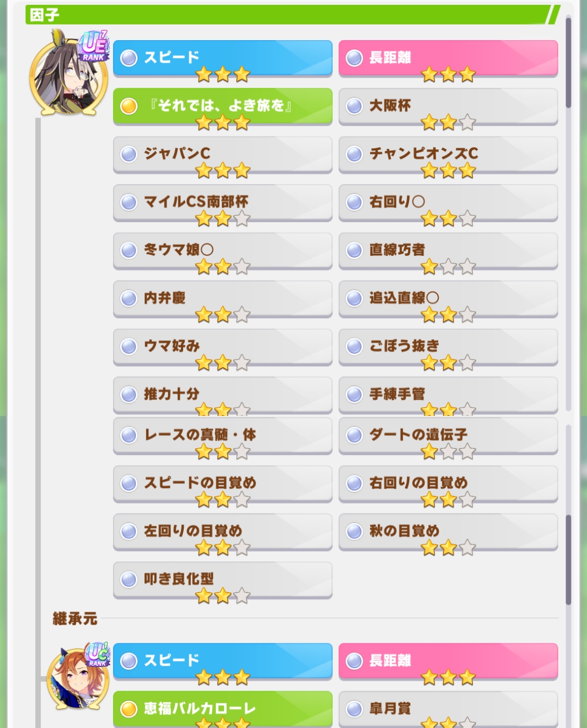Tap the UE7 rank badge on top portrait

(94, 46)
